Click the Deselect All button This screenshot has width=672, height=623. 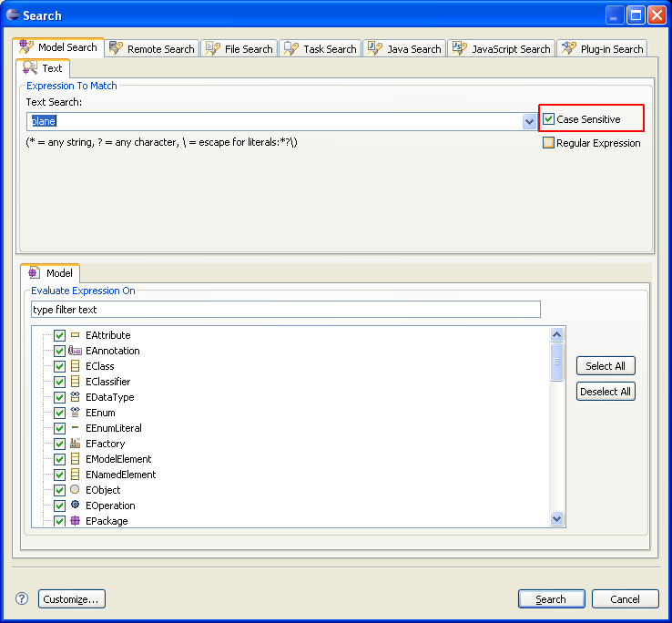tap(606, 391)
